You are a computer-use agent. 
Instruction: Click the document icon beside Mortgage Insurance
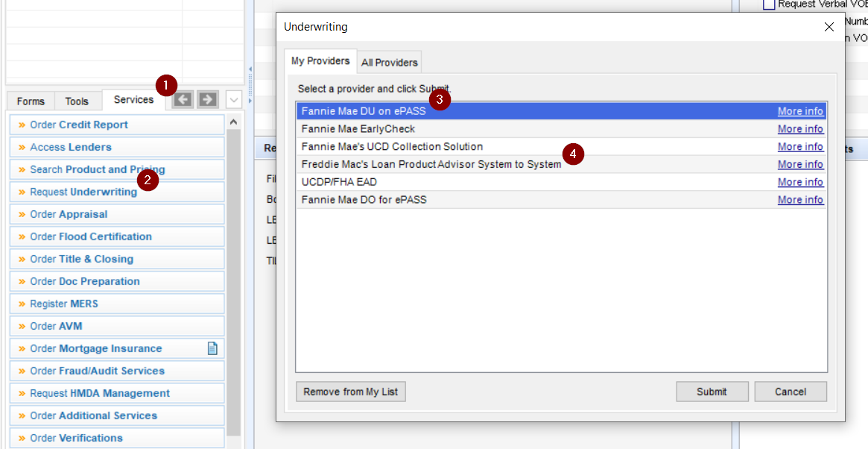[x=212, y=348]
